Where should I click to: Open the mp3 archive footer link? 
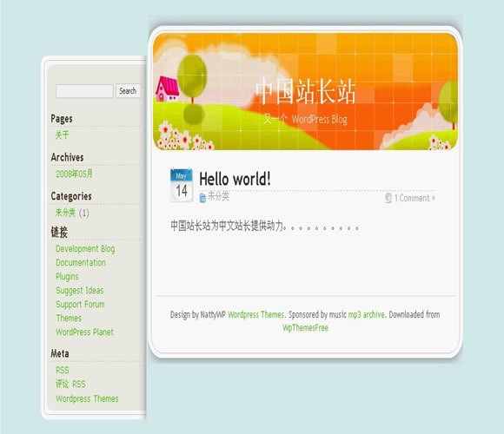tap(367, 314)
